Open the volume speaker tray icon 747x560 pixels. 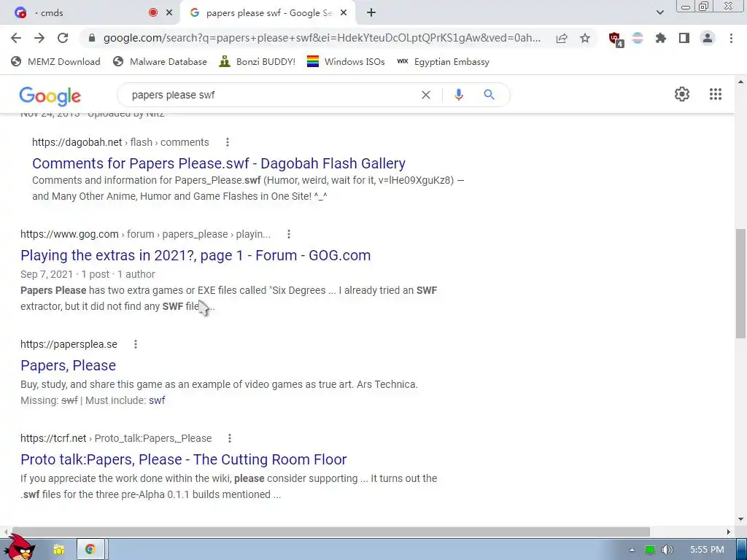[667, 550]
